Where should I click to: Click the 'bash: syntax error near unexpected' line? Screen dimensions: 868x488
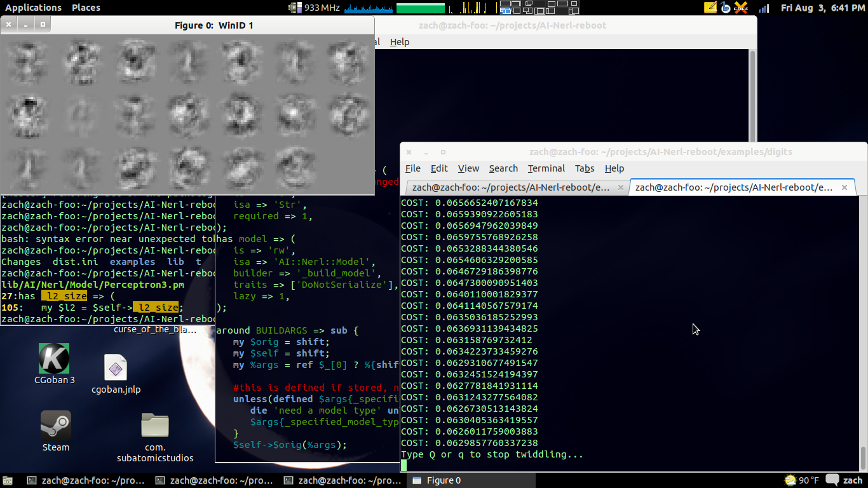[108, 239]
